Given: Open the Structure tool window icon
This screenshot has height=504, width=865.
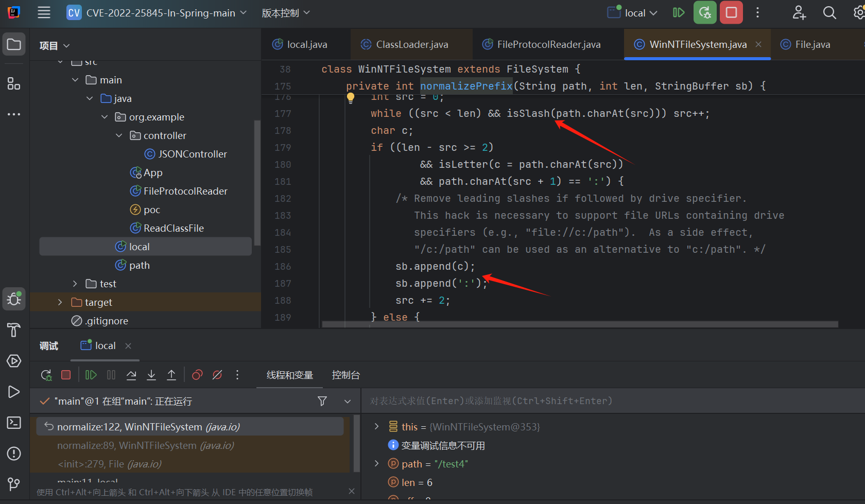Looking at the screenshot, I should click(x=14, y=83).
